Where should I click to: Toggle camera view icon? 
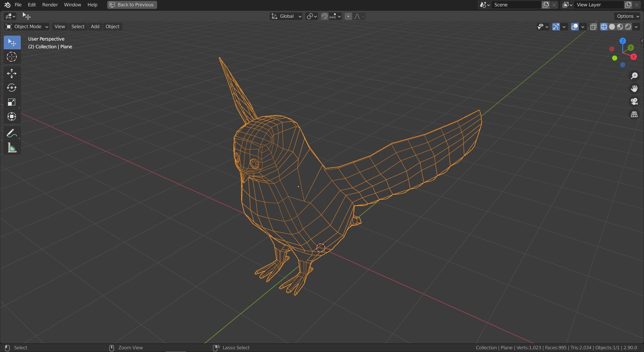[x=634, y=102]
